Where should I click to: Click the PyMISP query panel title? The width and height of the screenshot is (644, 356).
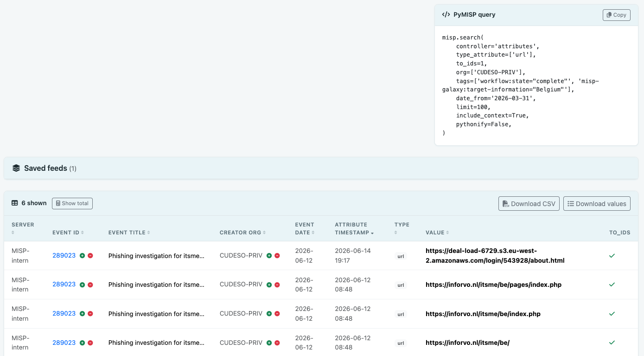pos(474,15)
